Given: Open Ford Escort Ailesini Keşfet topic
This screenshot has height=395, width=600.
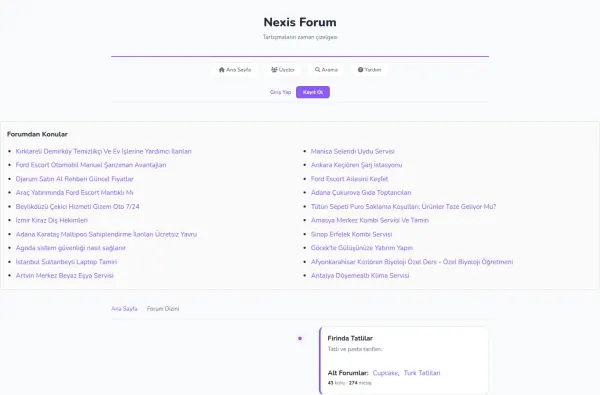Looking at the screenshot, I should 349,179.
